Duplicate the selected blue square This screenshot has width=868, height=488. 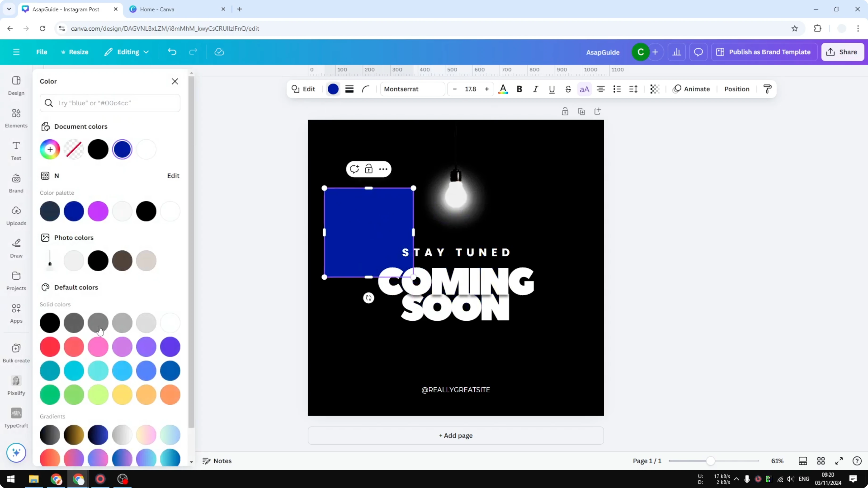click(582, 111)
